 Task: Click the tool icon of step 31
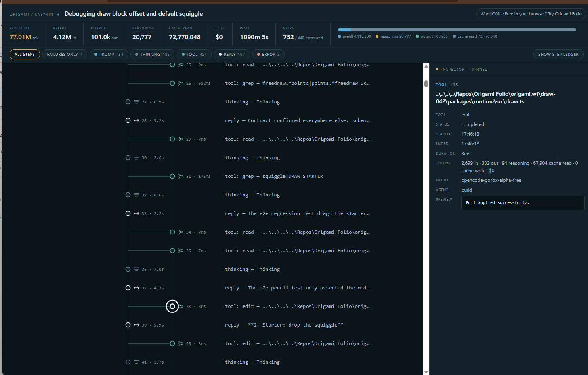pyautogui.click(x=181, y=176)
